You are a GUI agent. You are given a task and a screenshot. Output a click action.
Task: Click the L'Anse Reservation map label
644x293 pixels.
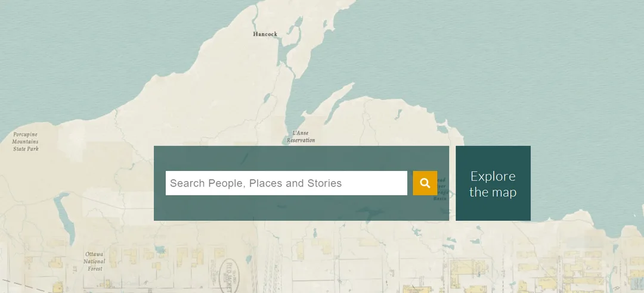[x=301, y=136]
